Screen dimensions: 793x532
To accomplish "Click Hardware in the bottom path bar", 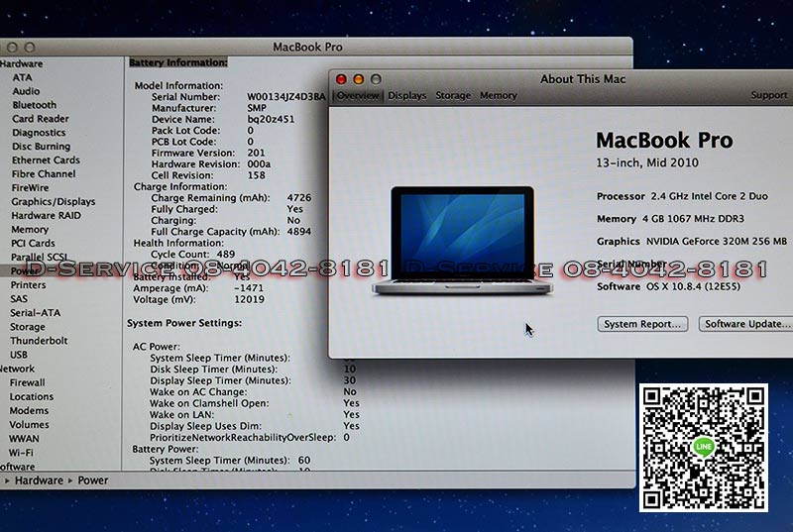I will click(x=39, y=480).
